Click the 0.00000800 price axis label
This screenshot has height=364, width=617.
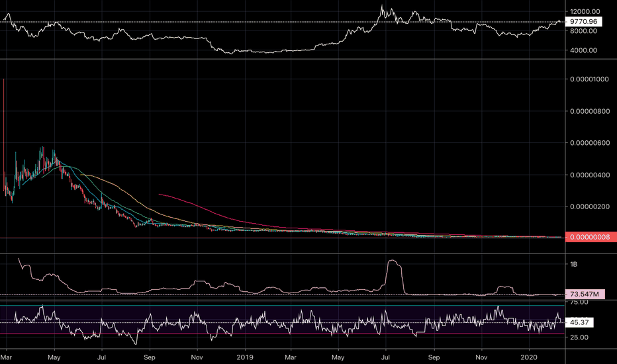coord(589,111)
